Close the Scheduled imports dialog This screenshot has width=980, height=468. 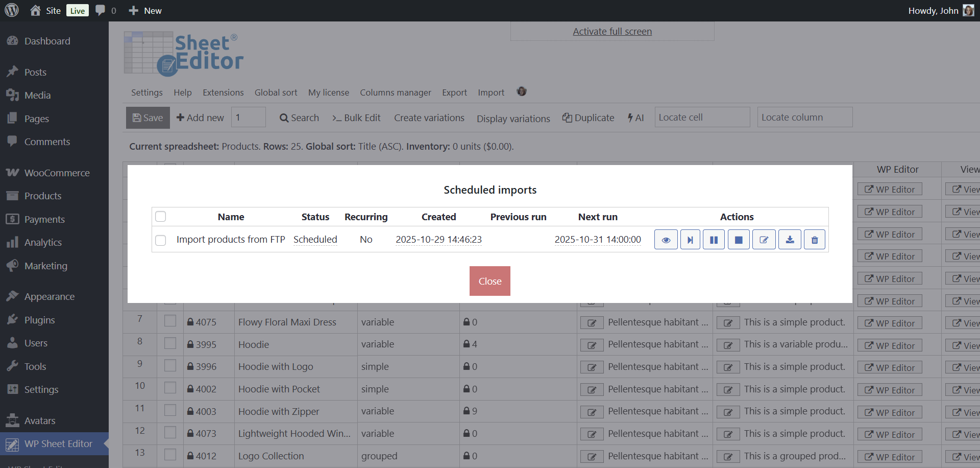(x=489, y=281)
